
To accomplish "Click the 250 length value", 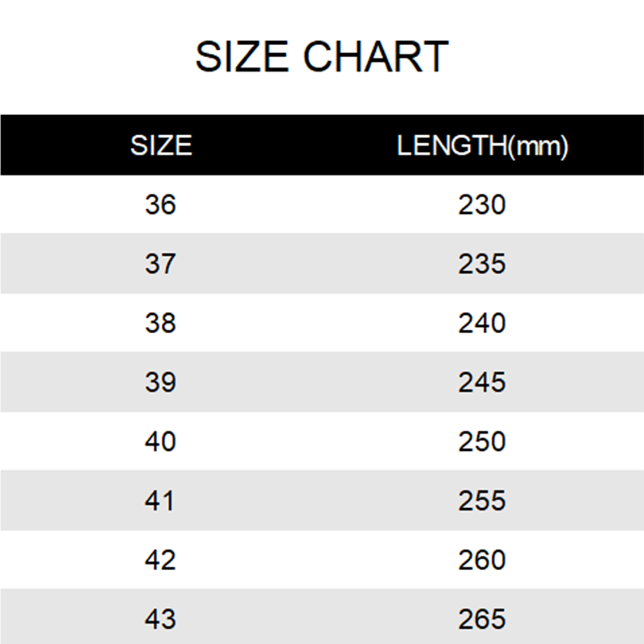I will [x=482, y=441].
